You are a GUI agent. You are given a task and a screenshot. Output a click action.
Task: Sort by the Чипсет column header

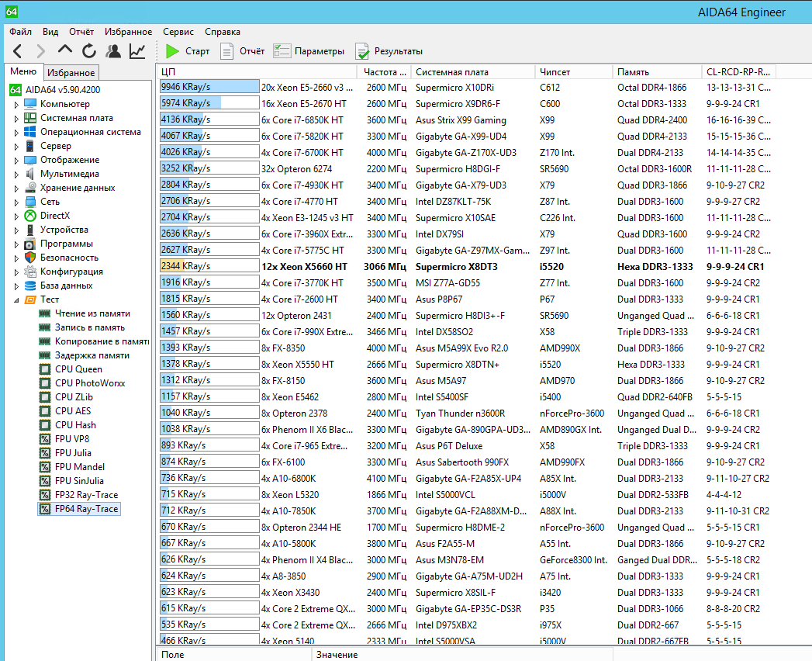[573, 72]
